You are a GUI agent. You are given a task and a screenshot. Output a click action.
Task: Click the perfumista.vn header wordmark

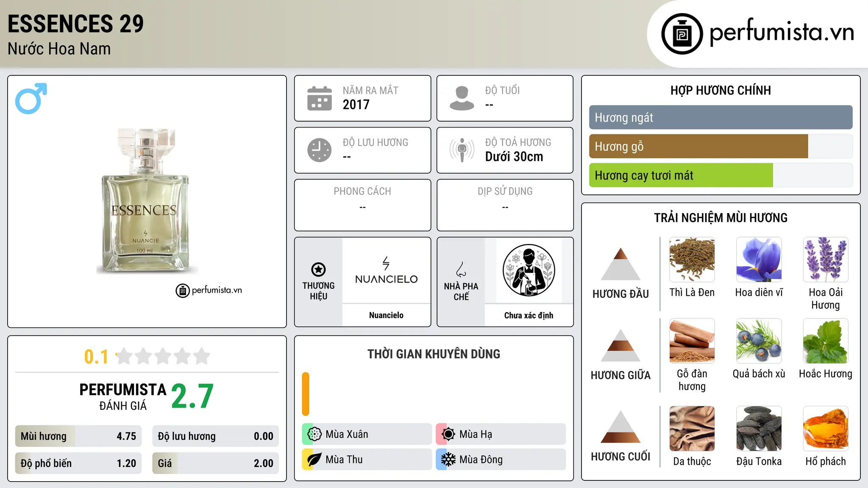tap(782, 32)
